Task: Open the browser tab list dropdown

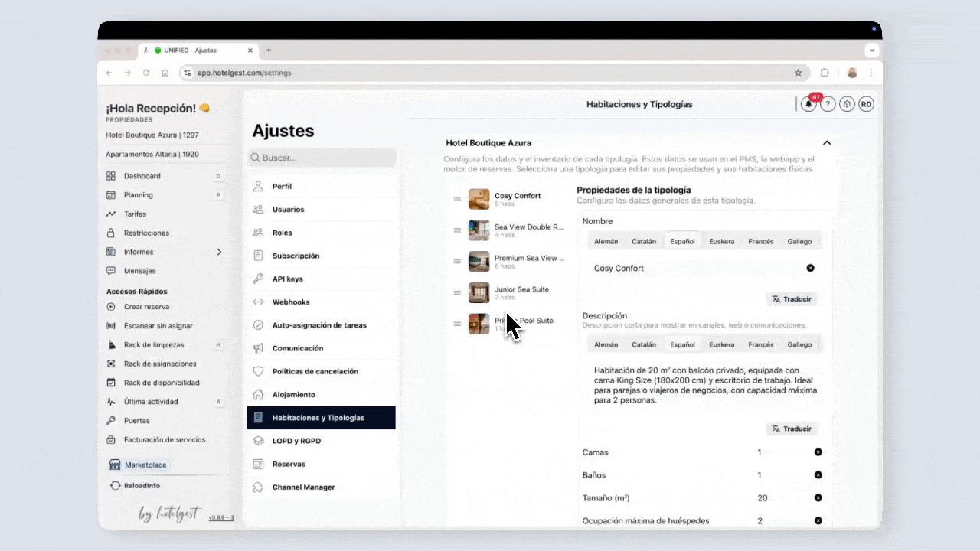Action: coord(871,51)
